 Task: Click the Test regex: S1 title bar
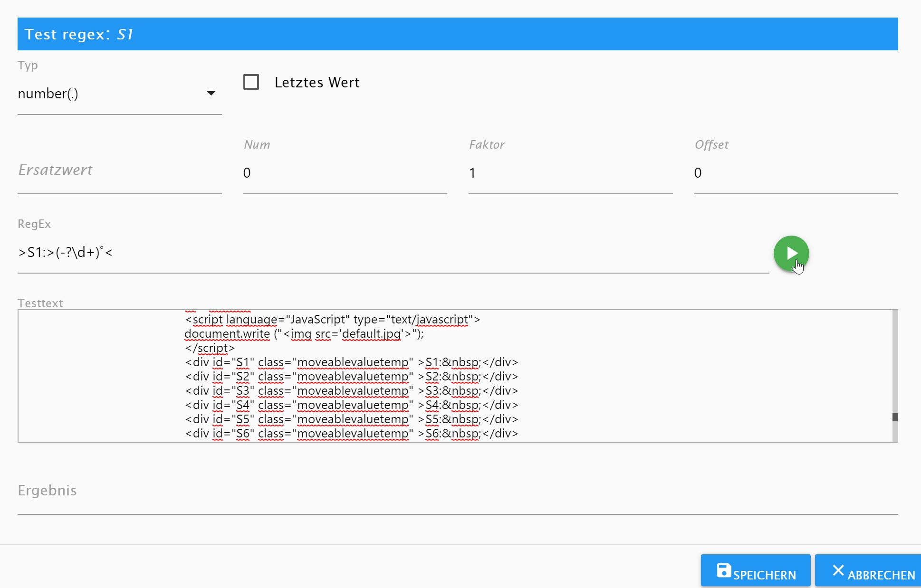[458, 34]
